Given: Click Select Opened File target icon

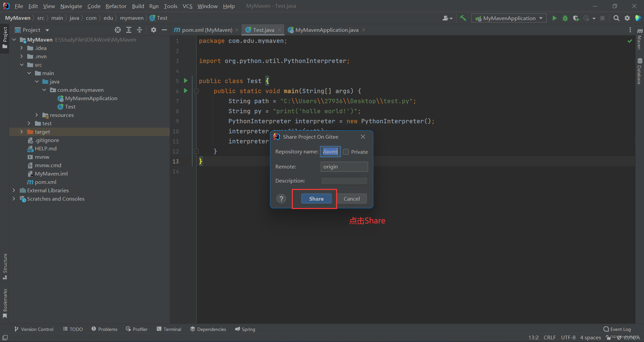Looking at the screenshot, I should coord(118,30).
